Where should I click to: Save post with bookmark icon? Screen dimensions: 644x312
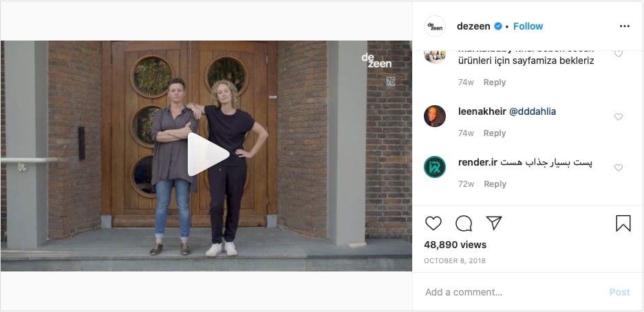pyautogui.click(x=623, y=223)
